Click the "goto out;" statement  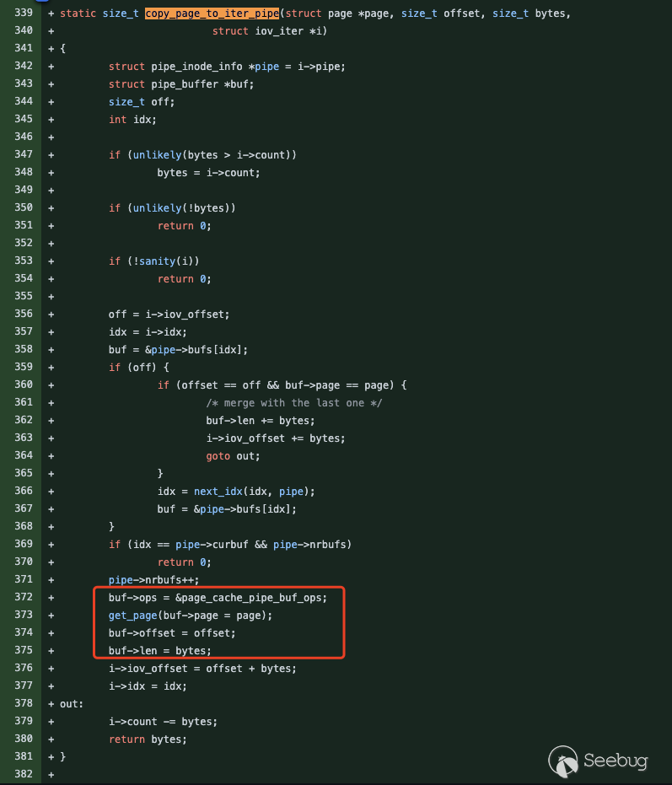(234, 455)
